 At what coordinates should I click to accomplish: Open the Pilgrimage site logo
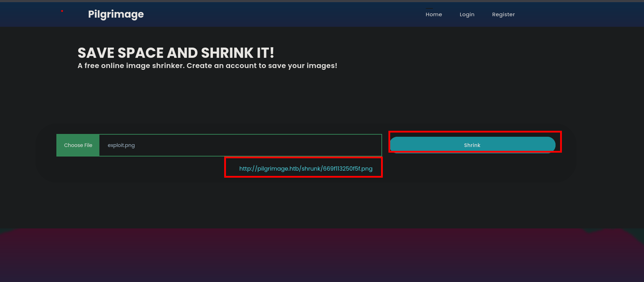pos(116,14)
